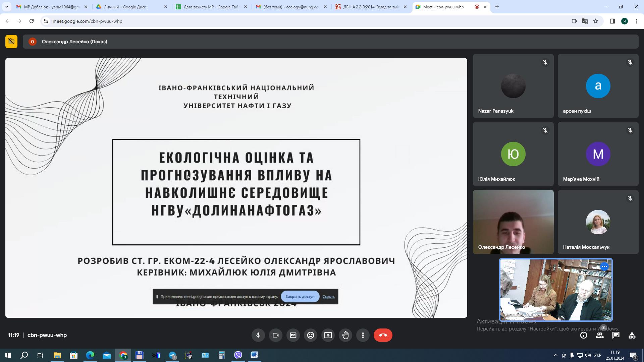Select Наталія Москальчук participant tile

[x=598, y=222]
